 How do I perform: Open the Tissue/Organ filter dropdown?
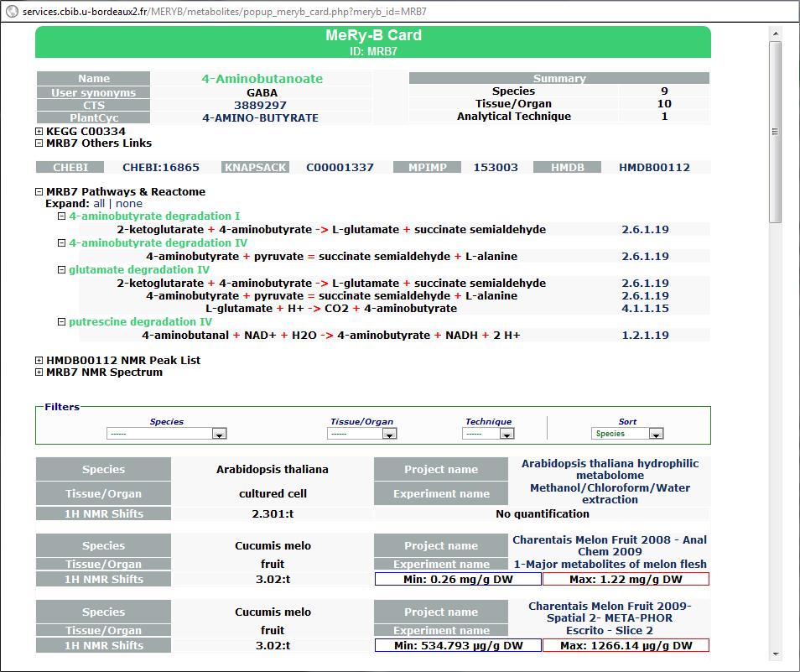tap(361, 434)
